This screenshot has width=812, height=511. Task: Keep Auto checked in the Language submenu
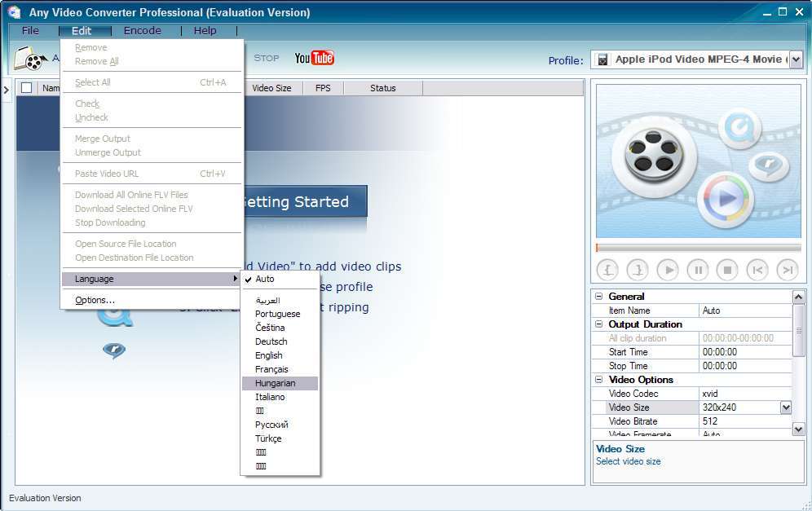(265, 278)
